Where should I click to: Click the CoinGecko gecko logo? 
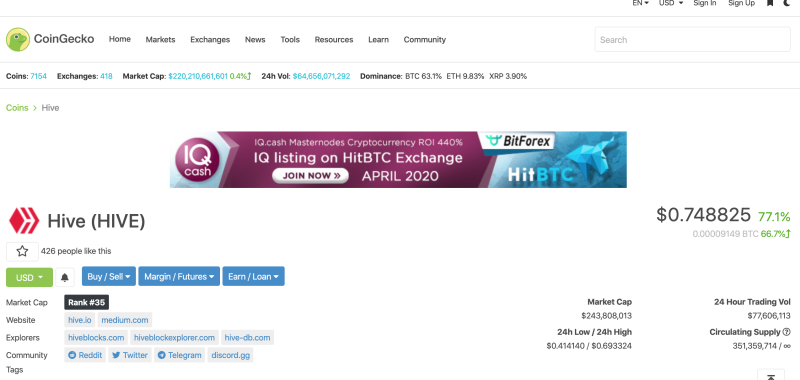coord(18,39)
